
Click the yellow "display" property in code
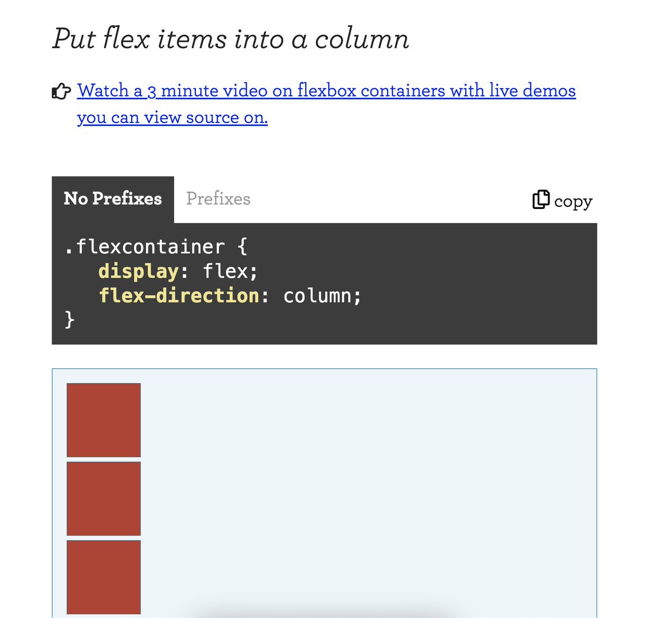point(138,272)
